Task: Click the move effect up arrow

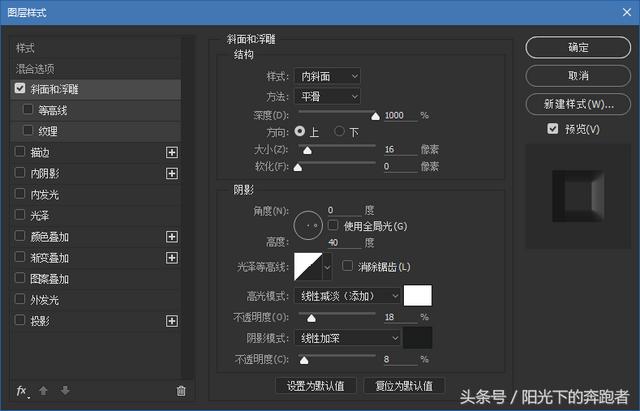Action: [x=43, y=391]
